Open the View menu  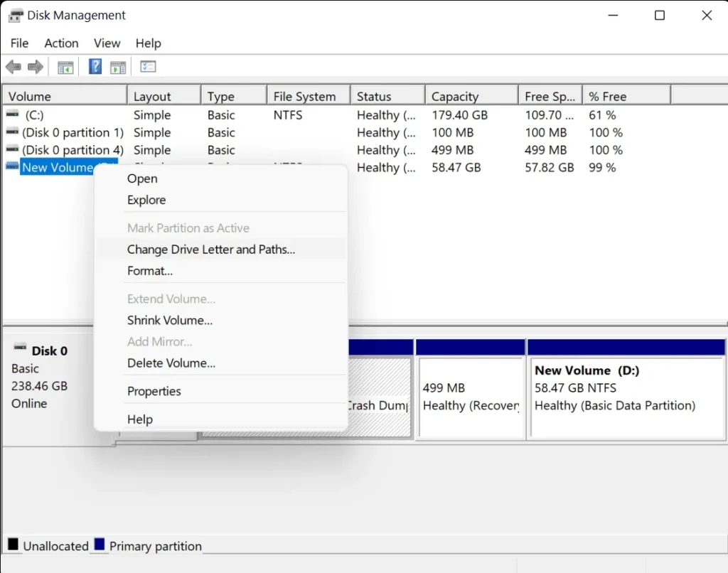coord(107,43)
